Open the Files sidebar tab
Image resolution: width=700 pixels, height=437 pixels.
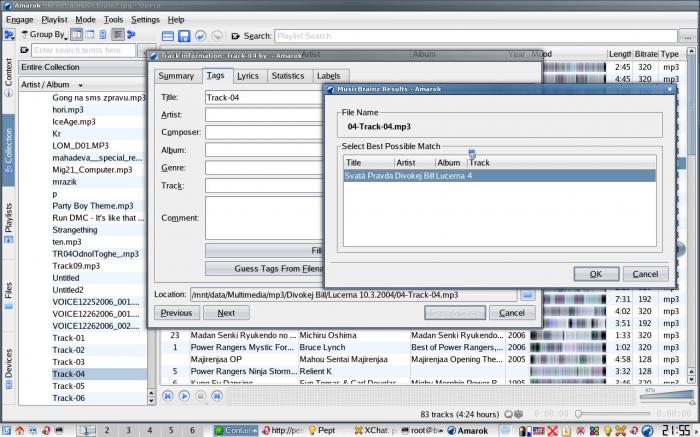point(8,295)
